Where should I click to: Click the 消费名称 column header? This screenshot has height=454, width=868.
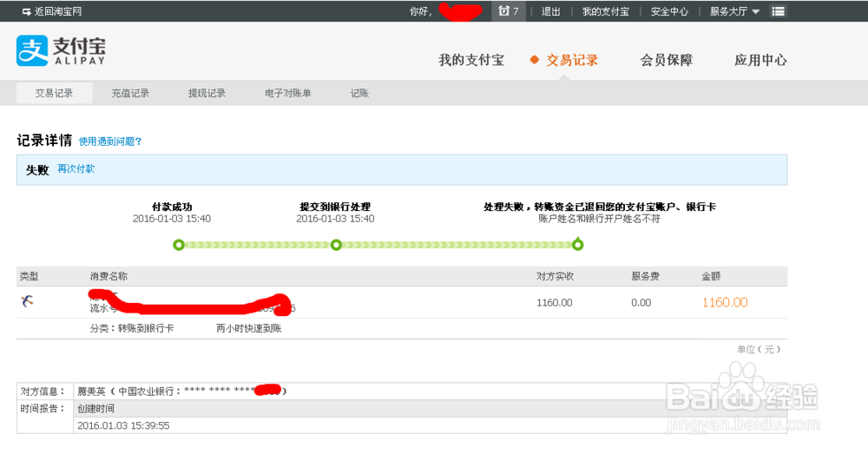(x=108, y=276)
